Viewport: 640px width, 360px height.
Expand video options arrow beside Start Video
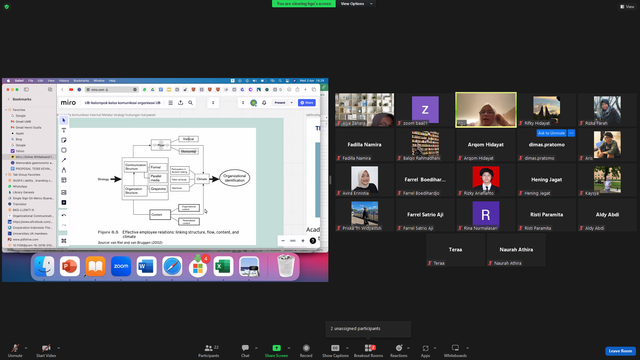(58, 348)
